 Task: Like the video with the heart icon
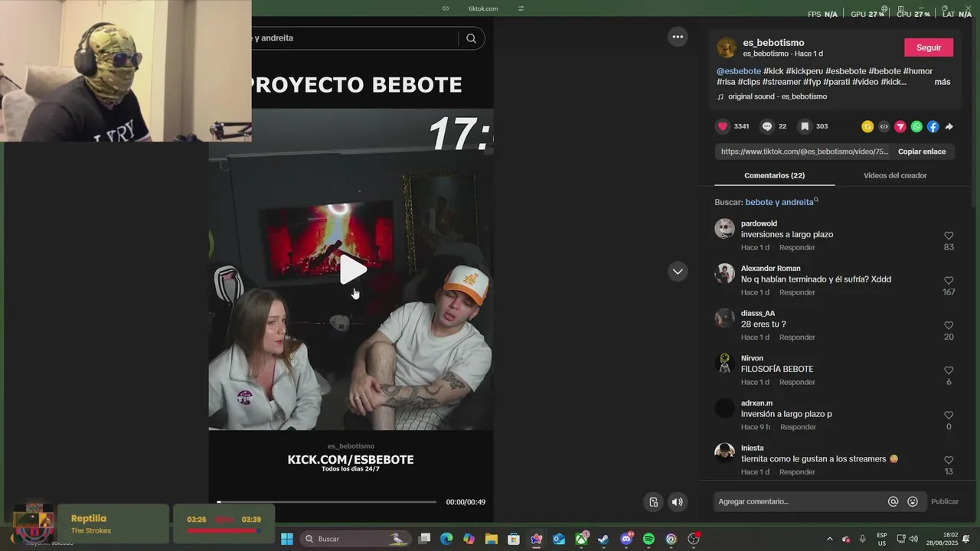point(723,126)
